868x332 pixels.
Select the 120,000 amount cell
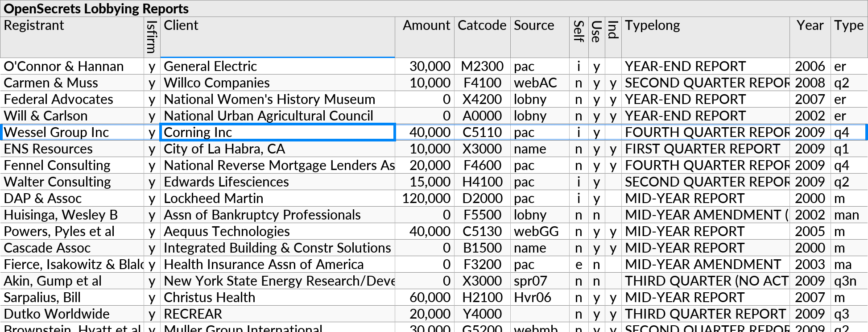coord(425,198)
